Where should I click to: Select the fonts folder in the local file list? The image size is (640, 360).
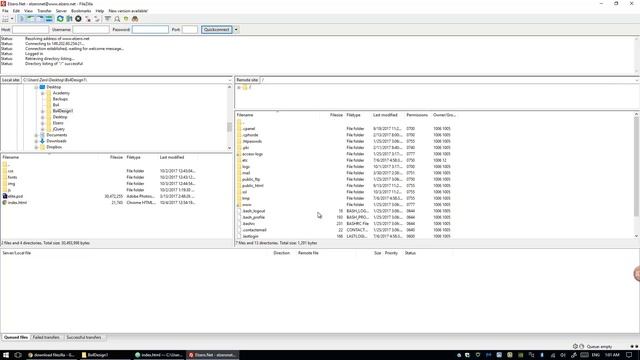[12, 178]
